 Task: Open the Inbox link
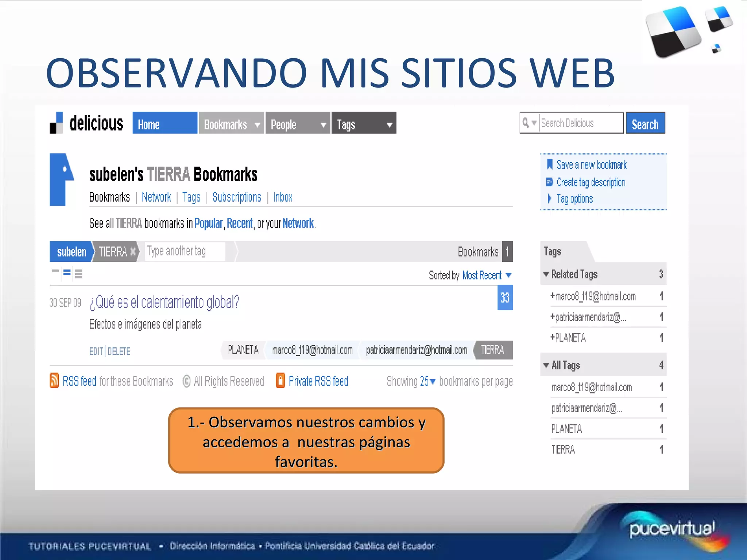click(283, 197)
